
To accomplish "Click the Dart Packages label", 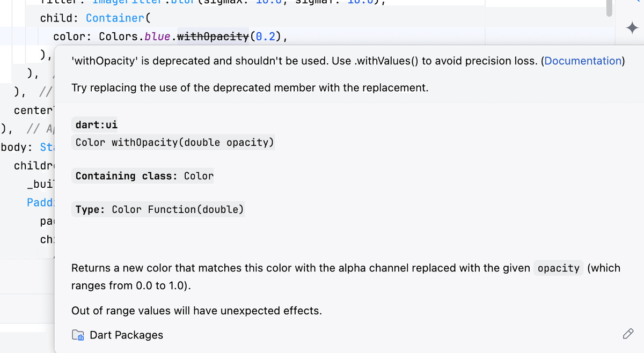I will tap(127, 335).
